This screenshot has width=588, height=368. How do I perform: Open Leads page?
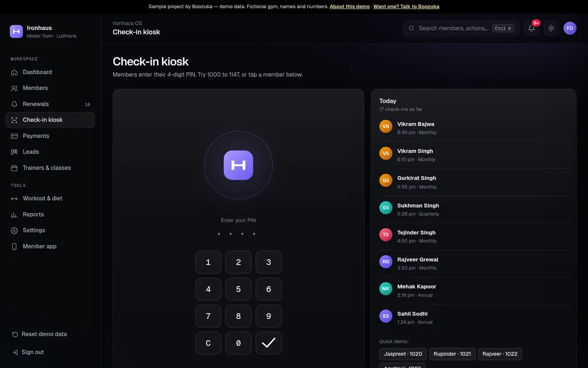pos(51,152)
